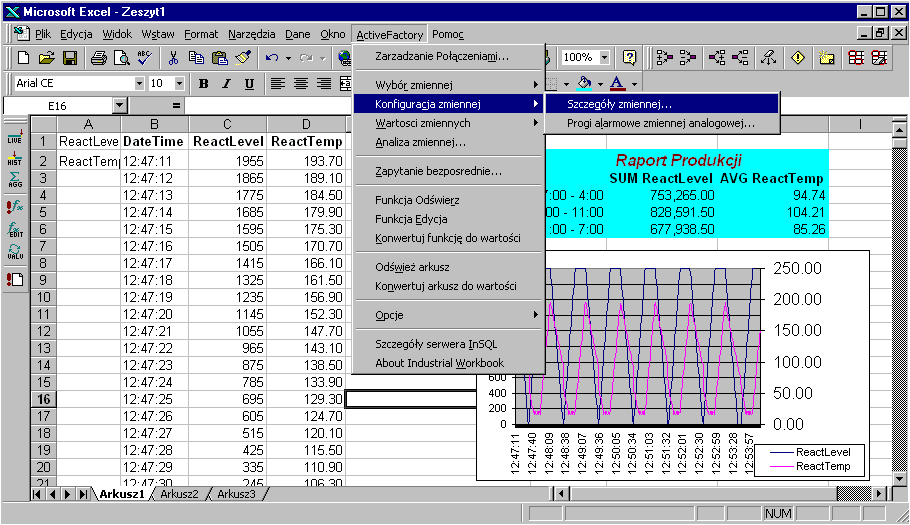Image resolution: width=910 pixels, height=525 pixels.
Task: Click the Name Box showing E16
Action: (58, 106)
